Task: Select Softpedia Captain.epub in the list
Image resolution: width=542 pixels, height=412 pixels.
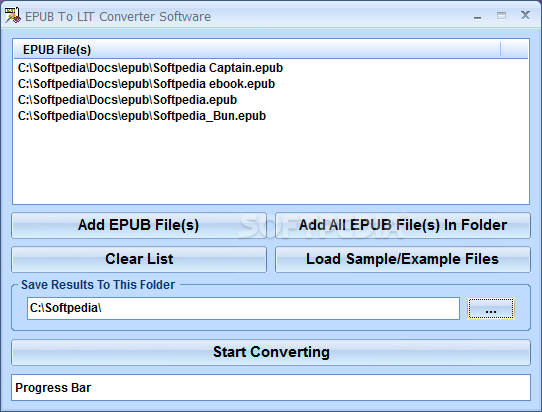Action: pyautogui.click(x=150, y=68)
